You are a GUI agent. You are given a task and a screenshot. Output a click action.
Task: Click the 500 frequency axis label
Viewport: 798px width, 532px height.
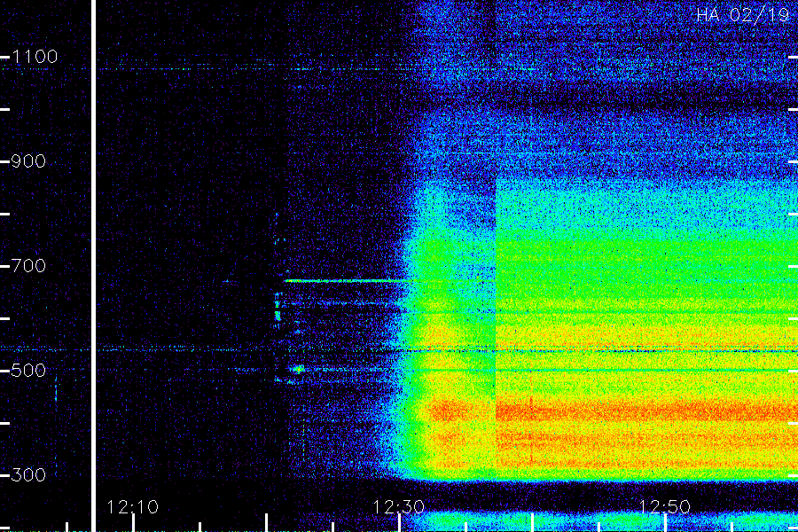28,370
